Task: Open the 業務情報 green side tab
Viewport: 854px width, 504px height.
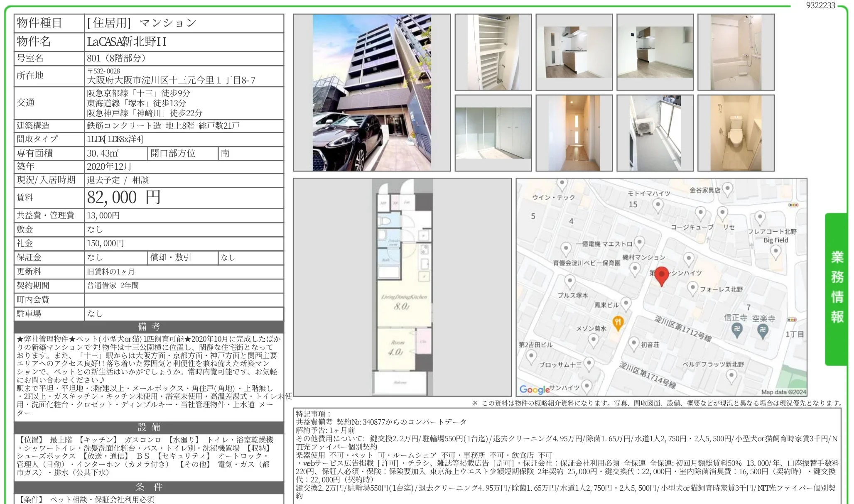Action: pyautogui.click(x=837, y=288)
